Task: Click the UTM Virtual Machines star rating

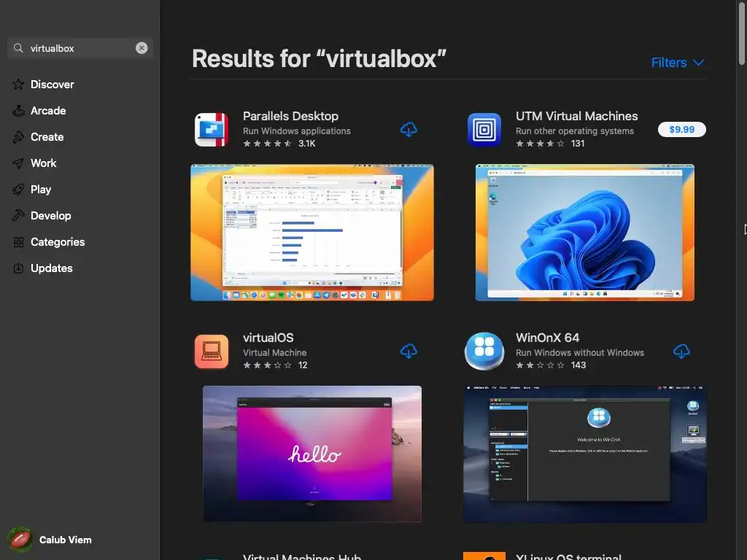Action: pos(541,144)
